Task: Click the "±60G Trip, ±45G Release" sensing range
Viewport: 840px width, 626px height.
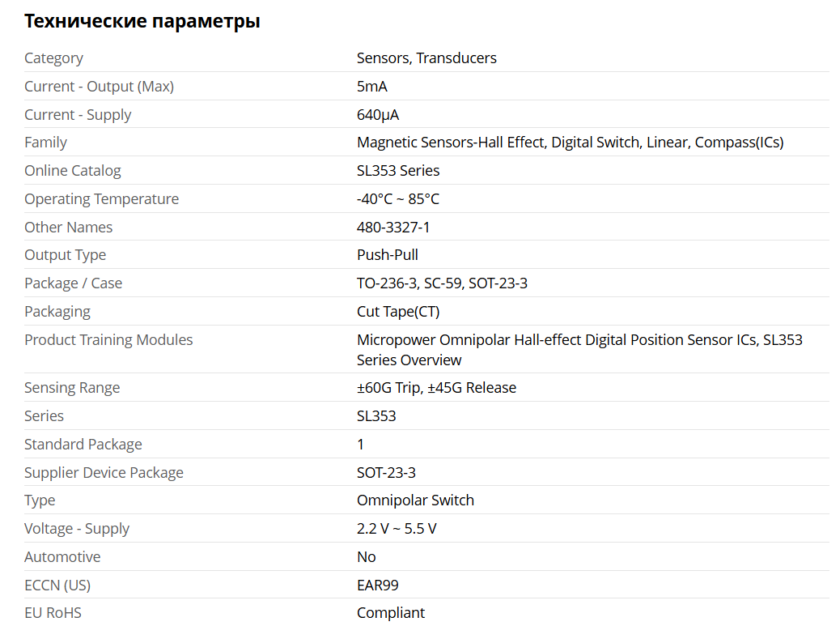Action: 436,388
